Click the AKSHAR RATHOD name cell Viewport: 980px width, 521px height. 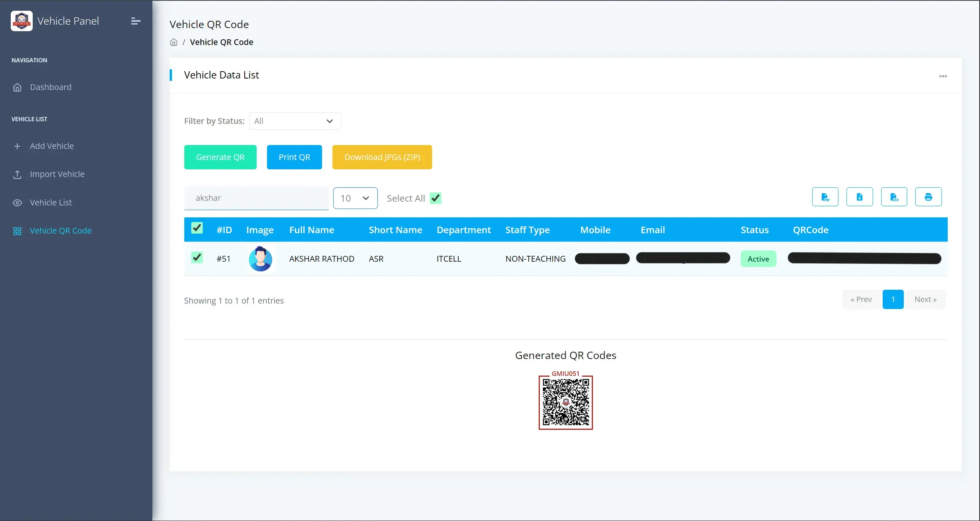coord(322,259)
